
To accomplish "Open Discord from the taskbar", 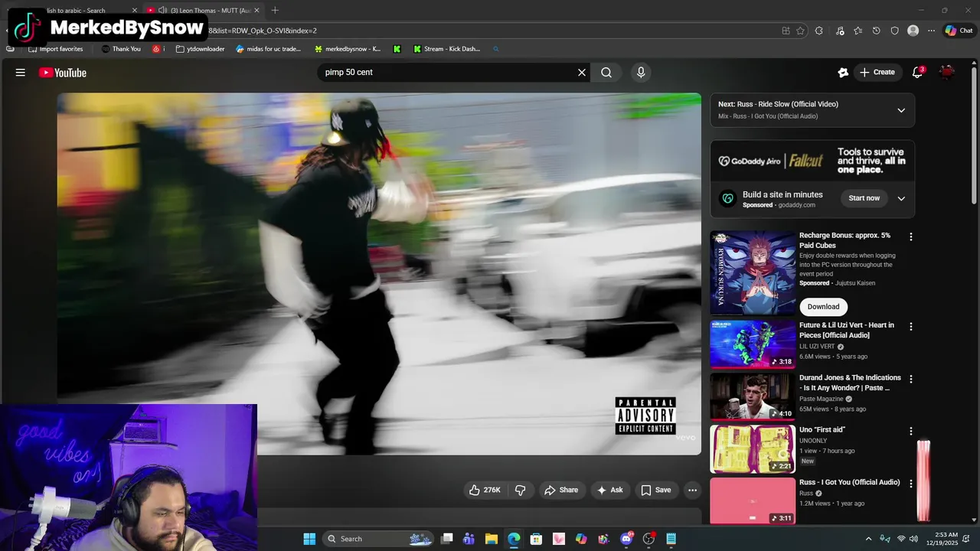I will 626,539.
